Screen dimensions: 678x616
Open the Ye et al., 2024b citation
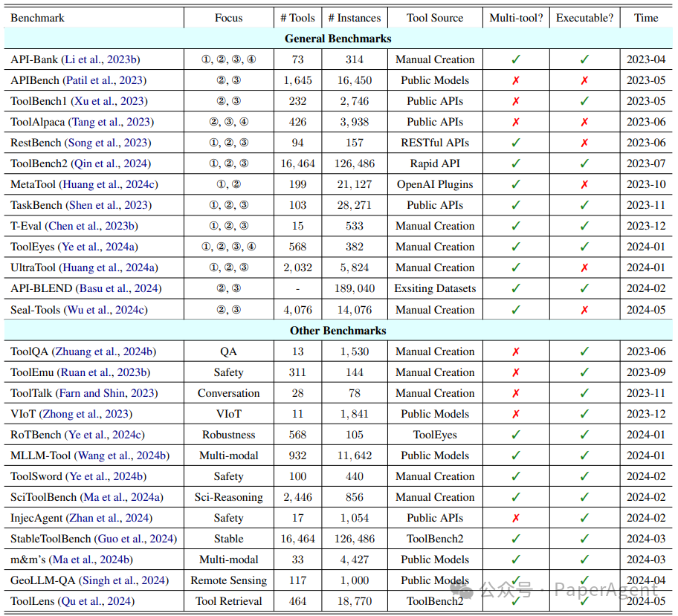coord(108,476)
